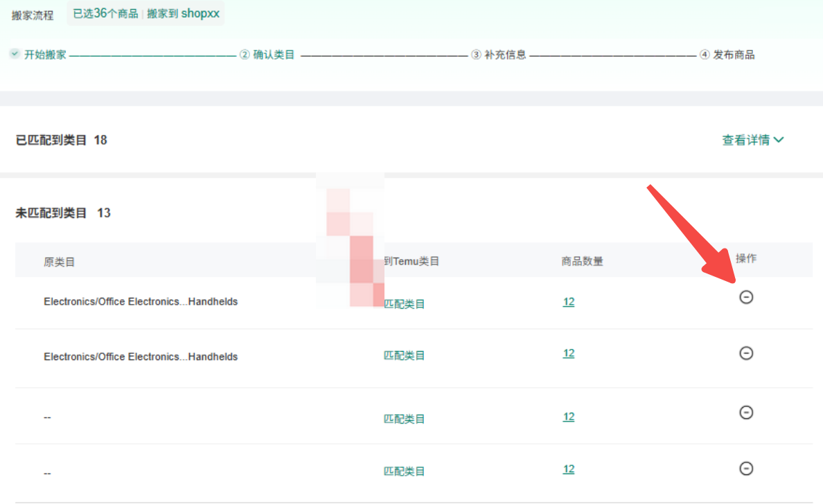Click the 已选36个商品 label
This screenshot has height=504, width=823.
[105, 14]
